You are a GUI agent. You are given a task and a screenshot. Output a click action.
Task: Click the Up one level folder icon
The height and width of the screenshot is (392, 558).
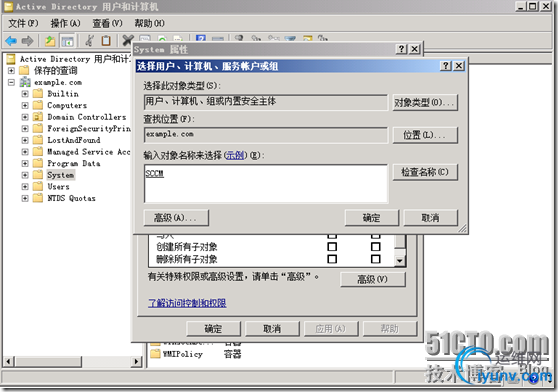click(50, 41)
